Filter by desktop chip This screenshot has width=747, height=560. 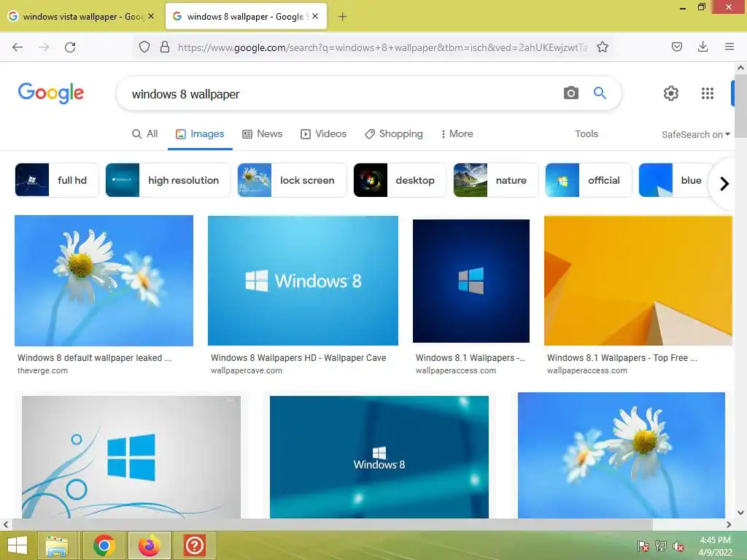click(400, 180)
